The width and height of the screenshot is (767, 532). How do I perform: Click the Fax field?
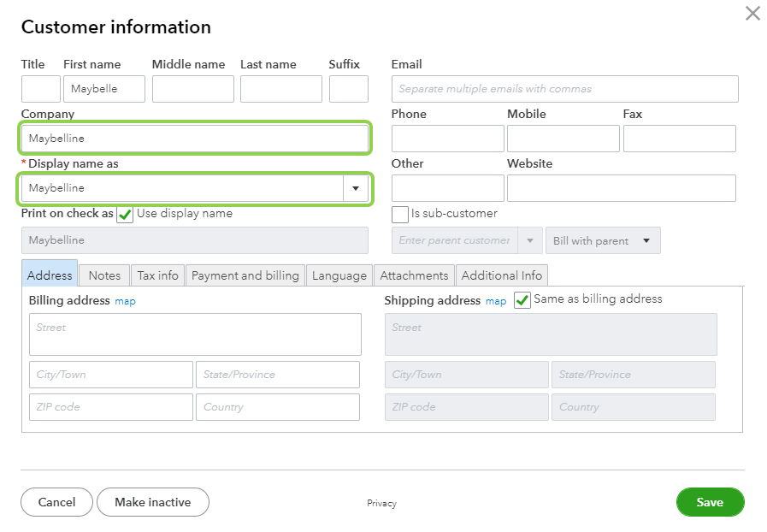pos(680,139)
